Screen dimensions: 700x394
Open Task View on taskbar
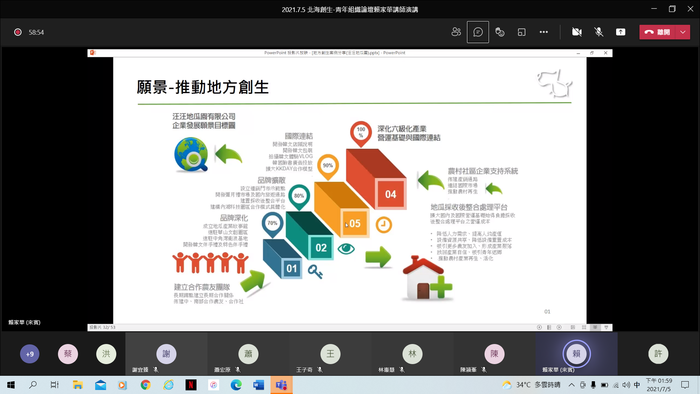tap(54, 385)
